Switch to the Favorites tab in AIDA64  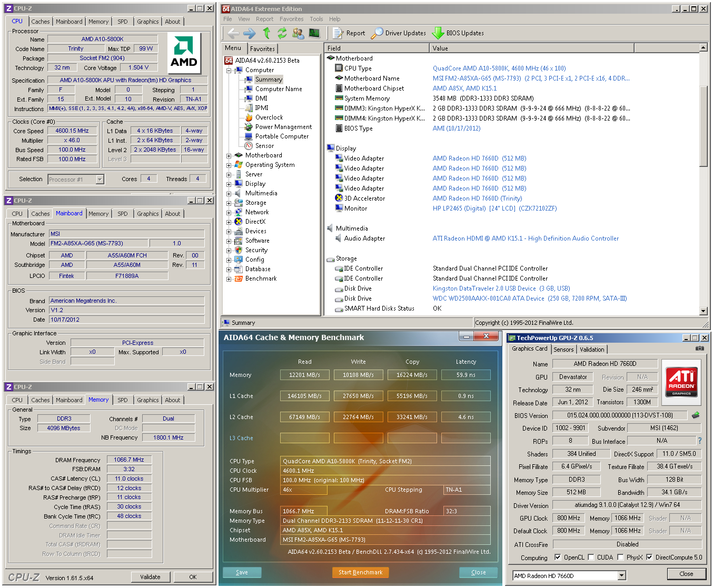262,48
